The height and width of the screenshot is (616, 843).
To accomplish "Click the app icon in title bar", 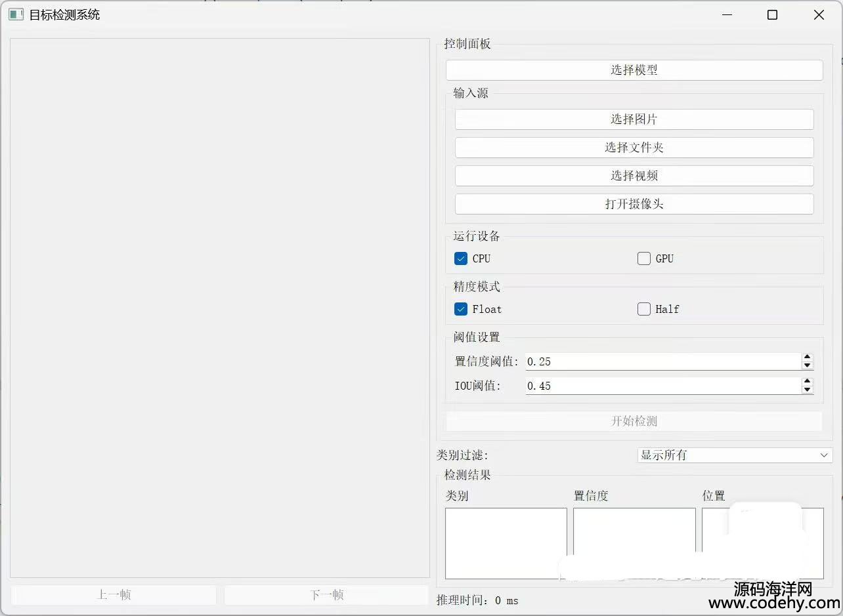I will [x=16, y=14].
